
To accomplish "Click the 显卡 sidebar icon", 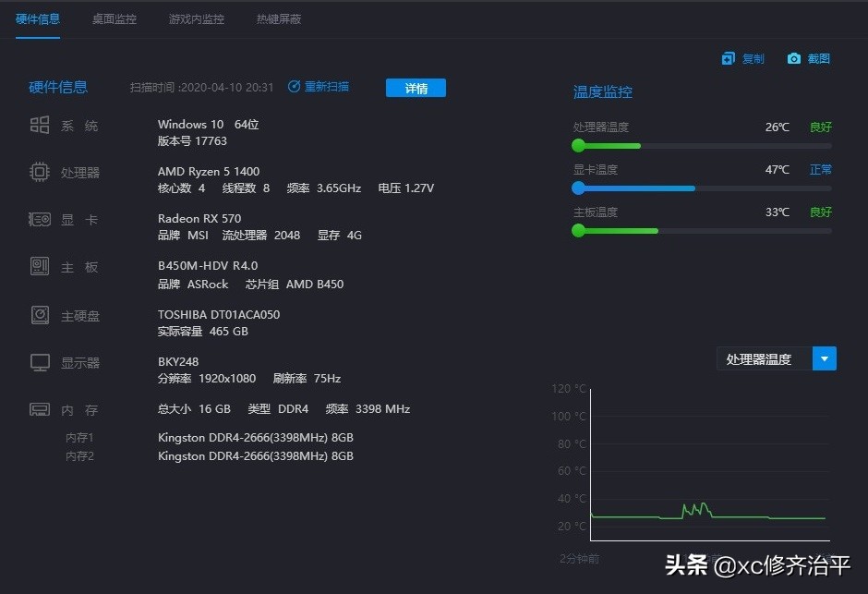I will [x=40, y=219].
